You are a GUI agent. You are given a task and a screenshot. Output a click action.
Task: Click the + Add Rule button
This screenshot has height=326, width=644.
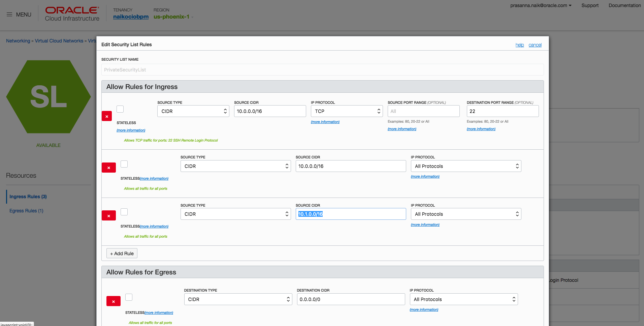(122, 254)
